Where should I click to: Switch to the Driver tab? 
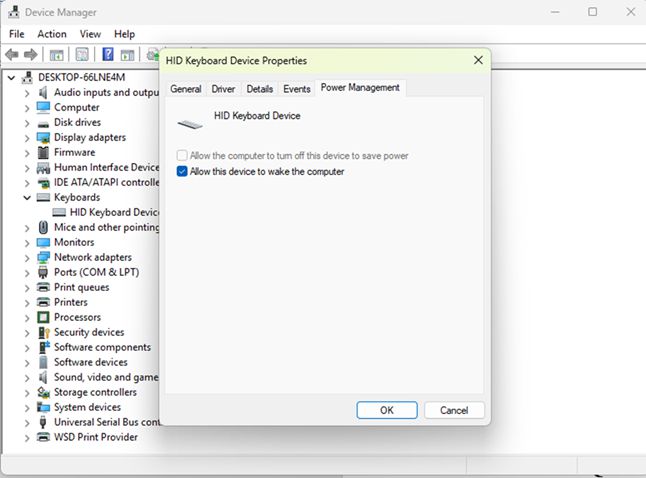point(223,89)
